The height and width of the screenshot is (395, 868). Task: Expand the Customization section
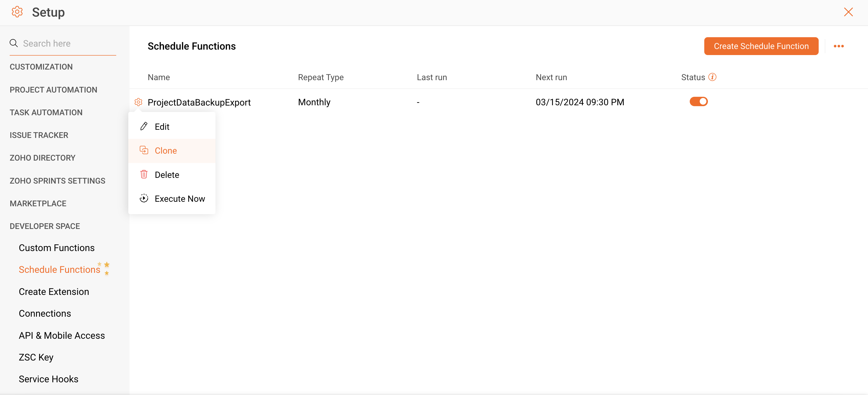41,67
